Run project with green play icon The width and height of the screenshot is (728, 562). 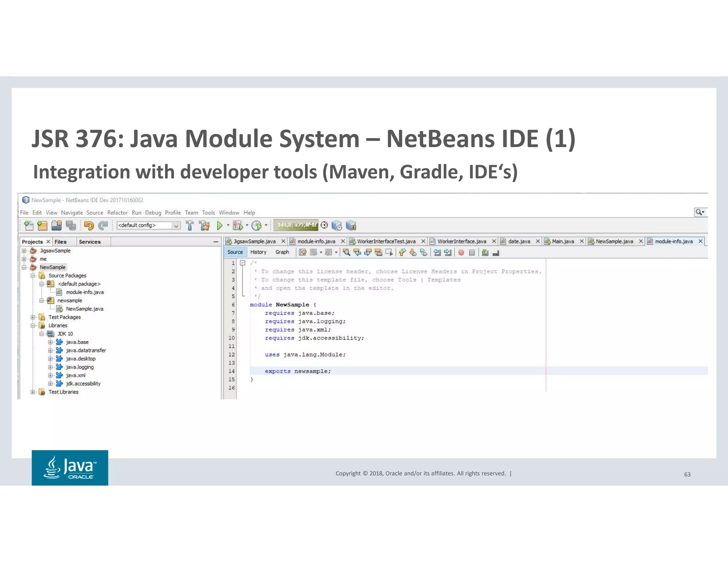click(220, 225)
